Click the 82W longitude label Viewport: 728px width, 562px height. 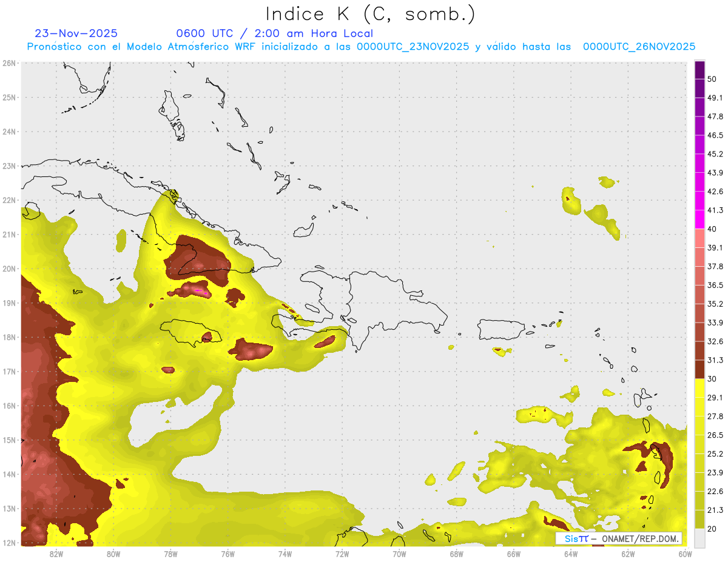tap(56, 554)
